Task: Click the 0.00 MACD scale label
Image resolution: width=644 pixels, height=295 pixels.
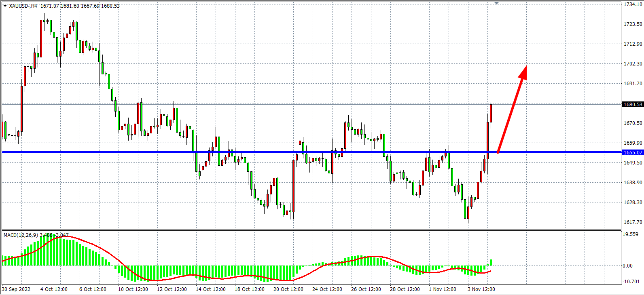Action: pyautogui.click(x=627, y=265)
